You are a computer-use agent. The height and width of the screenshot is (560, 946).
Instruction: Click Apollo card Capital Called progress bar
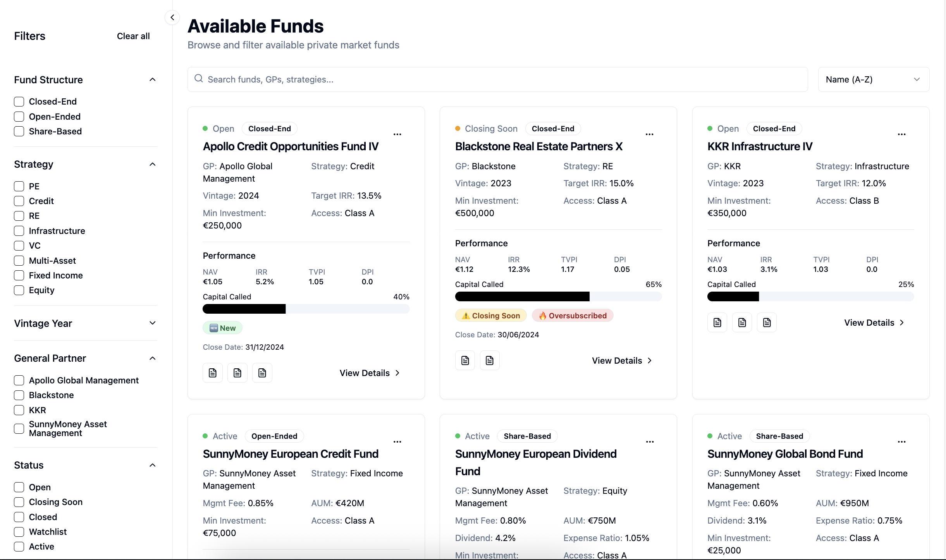tap(306, 309)
